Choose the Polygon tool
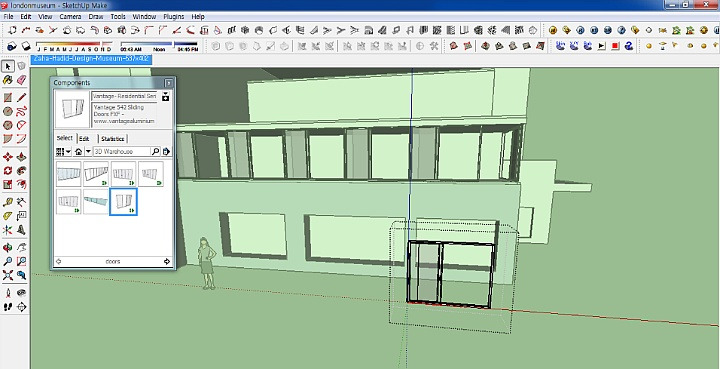 point(8,125)
